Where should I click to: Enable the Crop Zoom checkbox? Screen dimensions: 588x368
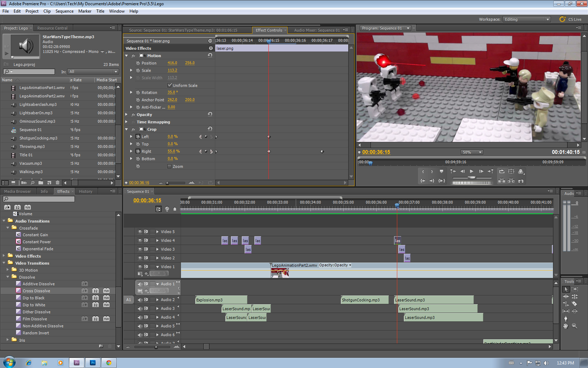169,166
